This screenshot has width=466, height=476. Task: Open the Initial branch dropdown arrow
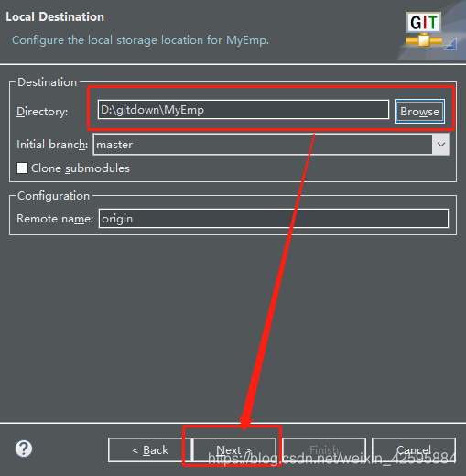[x=440, y=145]
